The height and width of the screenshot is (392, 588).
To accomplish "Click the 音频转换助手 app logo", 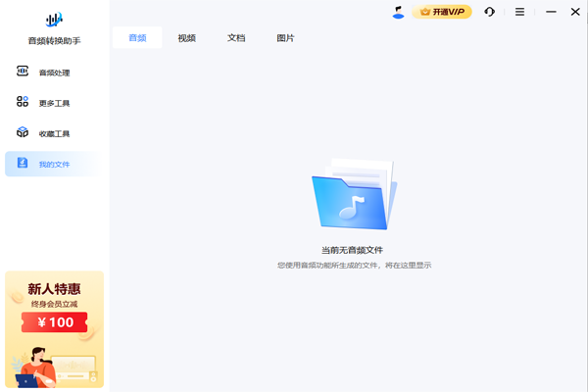I will (55, 20).
